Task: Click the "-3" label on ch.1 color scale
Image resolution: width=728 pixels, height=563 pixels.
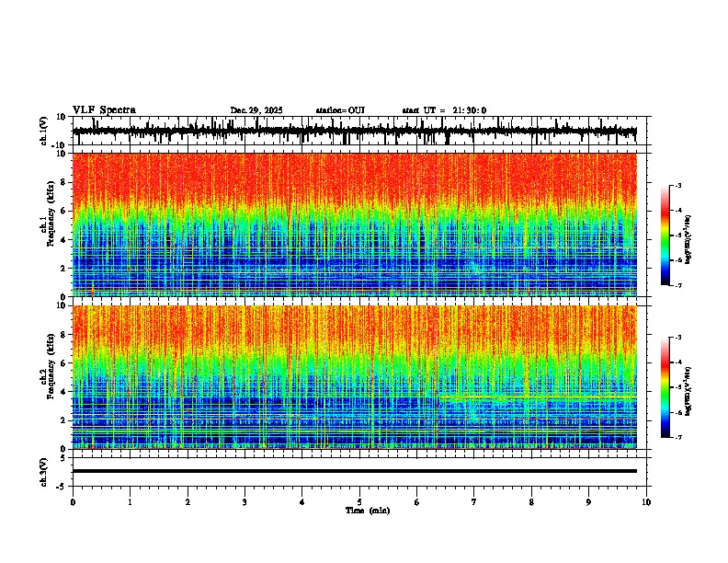Action: click(678, 185)
